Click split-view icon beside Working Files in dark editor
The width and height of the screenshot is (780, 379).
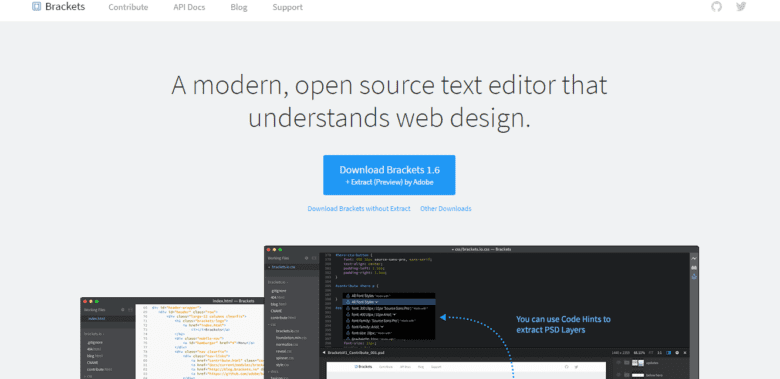(x=314, y=258)
